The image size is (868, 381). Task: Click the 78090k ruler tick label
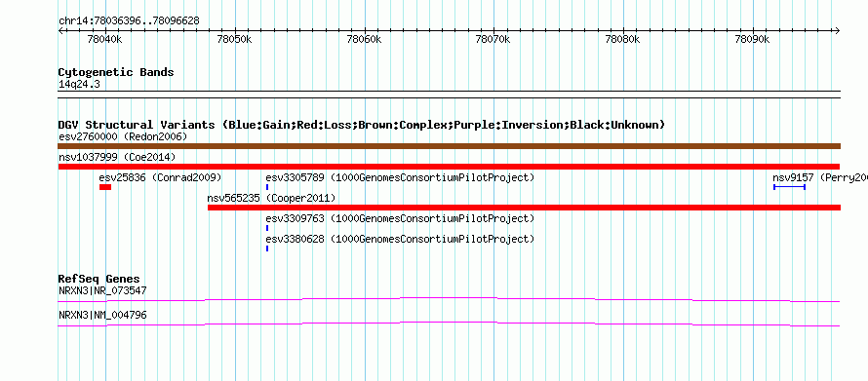753,40
